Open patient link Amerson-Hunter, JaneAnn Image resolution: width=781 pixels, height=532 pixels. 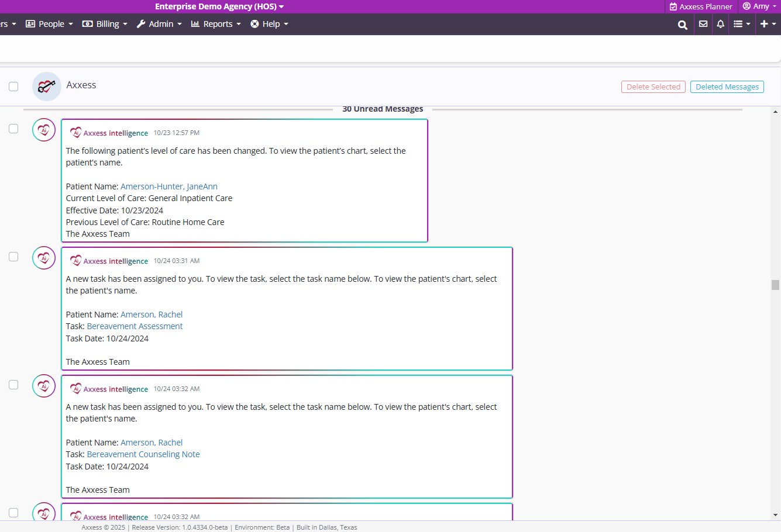tap(169, 186)
